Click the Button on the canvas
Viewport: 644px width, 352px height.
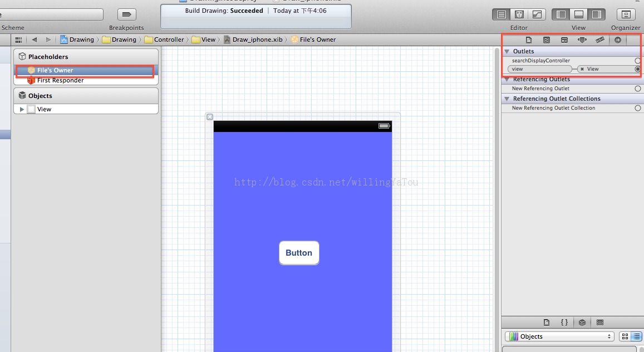[x=299, y=253]
